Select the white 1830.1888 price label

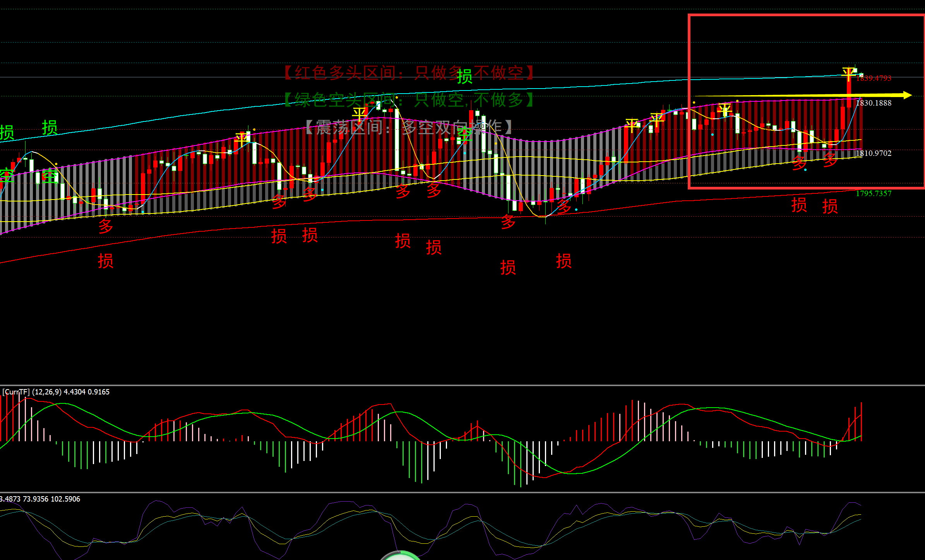[x=874, y=103]
